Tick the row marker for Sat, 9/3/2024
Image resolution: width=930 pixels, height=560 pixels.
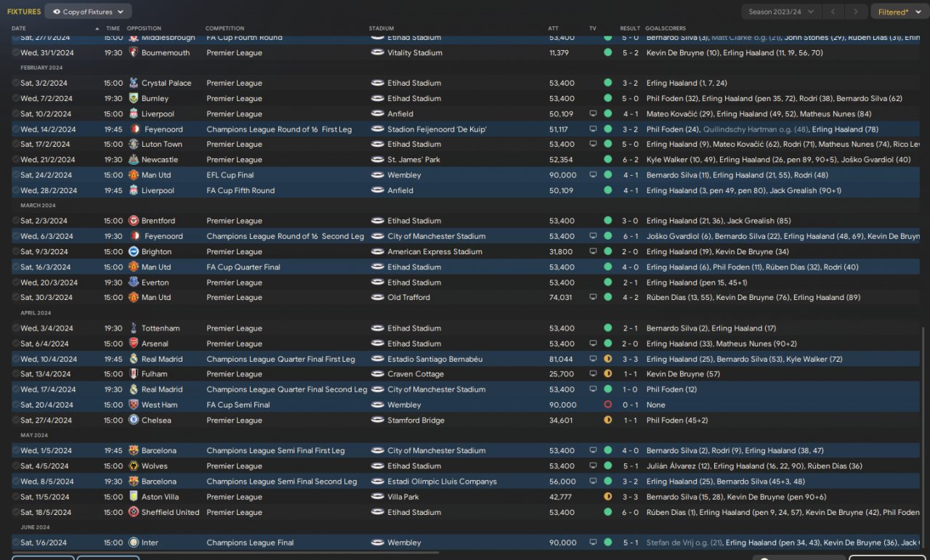(16, 252)
